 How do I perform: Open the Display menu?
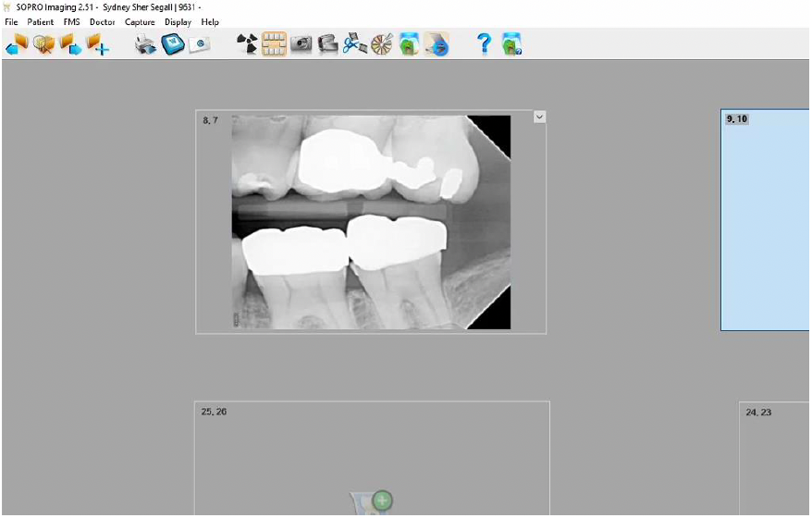pyautogui.click(x=178, y=22)
